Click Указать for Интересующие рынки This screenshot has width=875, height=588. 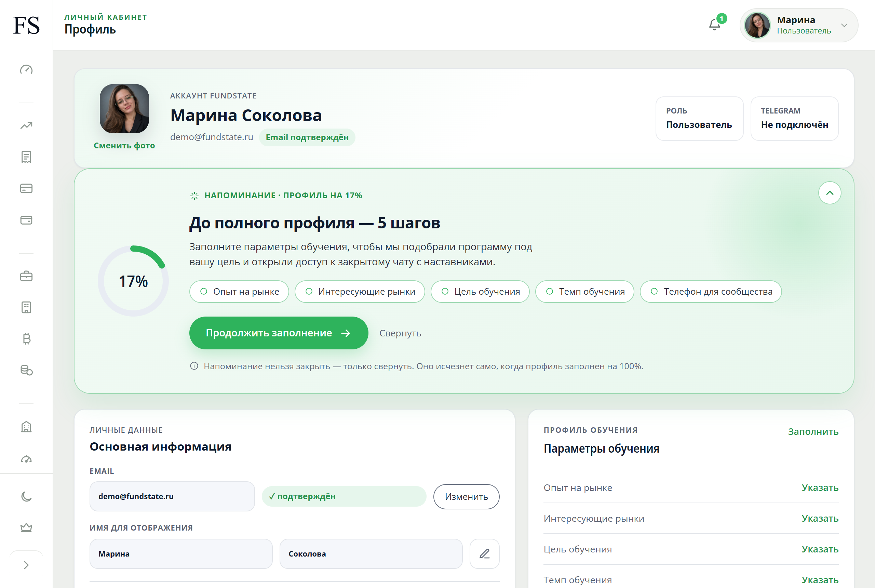coord(820,518)
